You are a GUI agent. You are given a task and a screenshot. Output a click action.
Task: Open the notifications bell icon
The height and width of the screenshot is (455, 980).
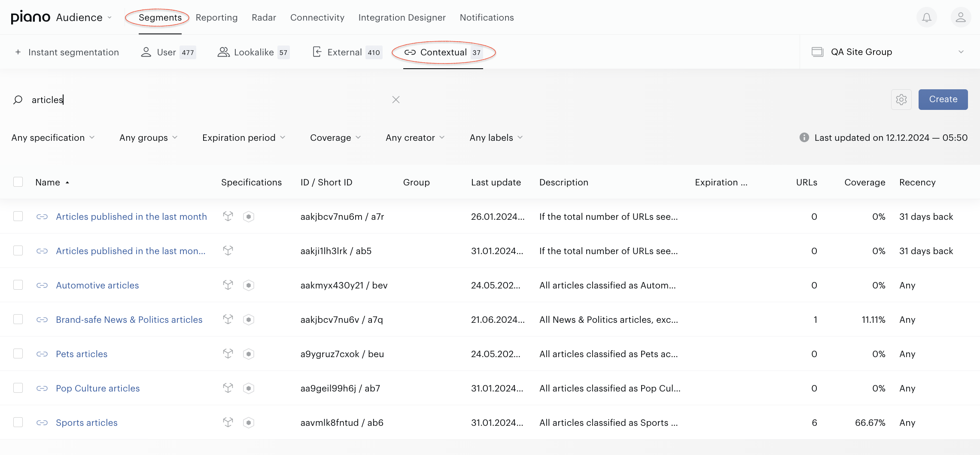click(927, 18)
